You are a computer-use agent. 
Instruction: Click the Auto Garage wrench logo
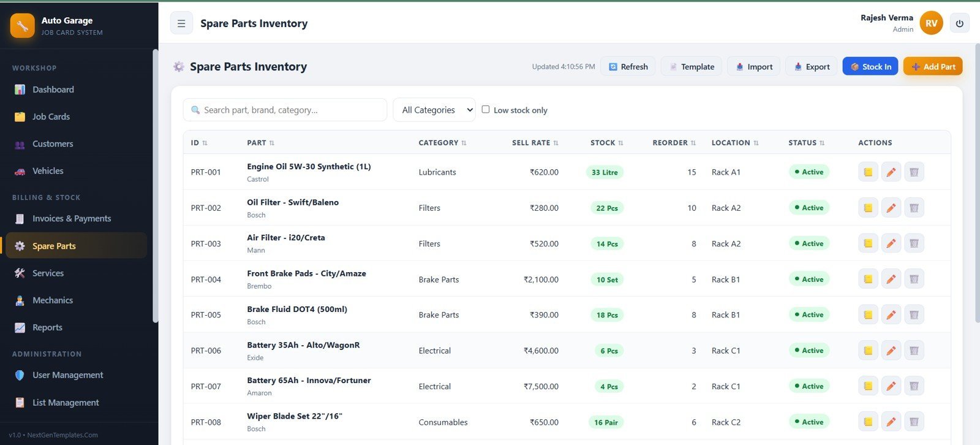point(23,26)
